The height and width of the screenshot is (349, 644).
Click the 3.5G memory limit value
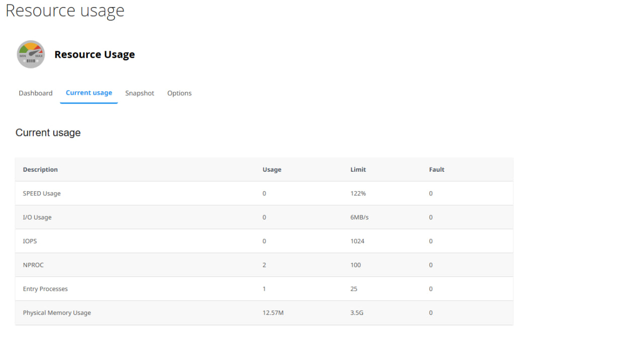(357, 313)
